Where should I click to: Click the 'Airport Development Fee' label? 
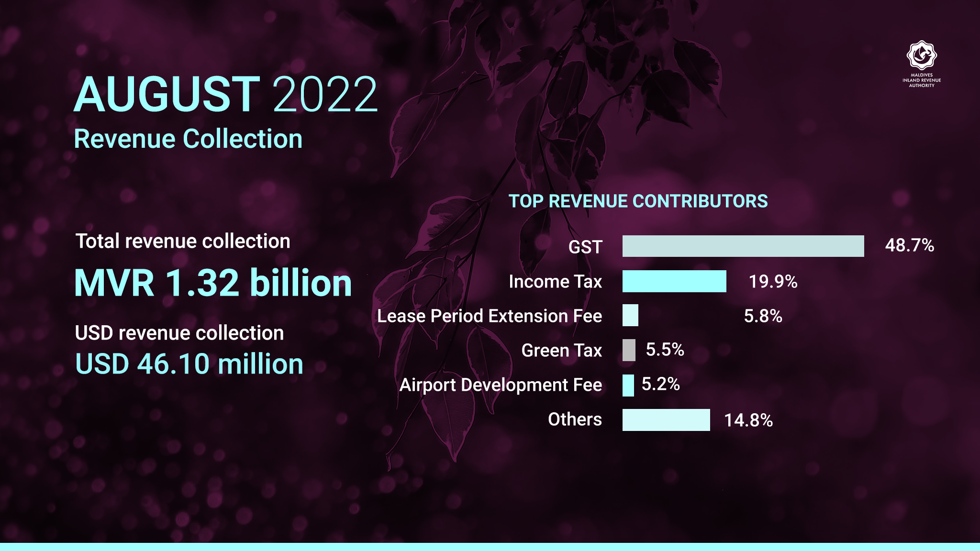tap(501, 385)
